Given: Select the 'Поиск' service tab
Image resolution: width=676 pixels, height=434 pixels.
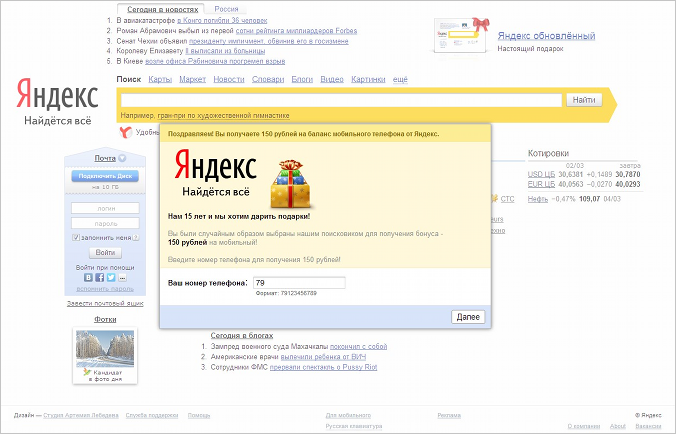Looking at the screenshot, I should 128,79.
